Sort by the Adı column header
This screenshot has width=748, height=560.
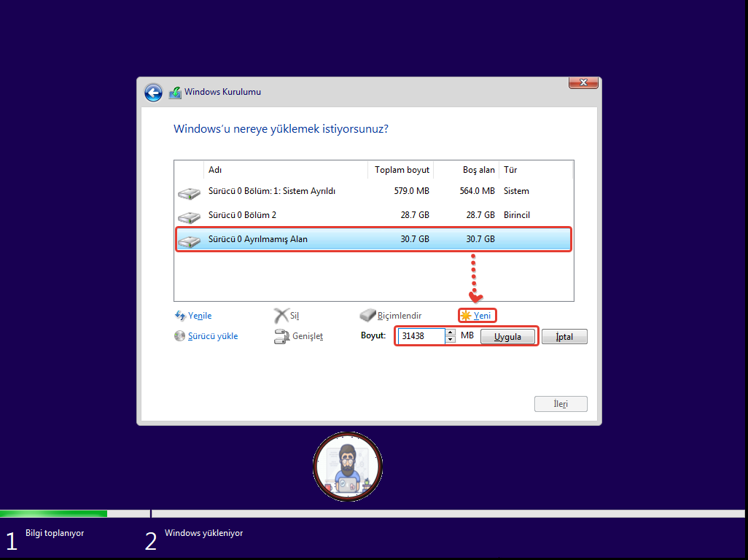click(x=285, y=170)
